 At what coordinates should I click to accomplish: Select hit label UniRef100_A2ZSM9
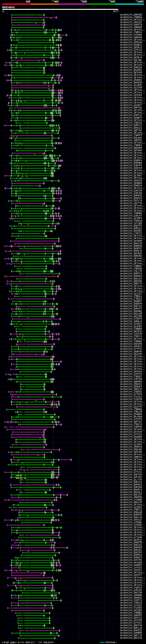(x=131, y=87)
